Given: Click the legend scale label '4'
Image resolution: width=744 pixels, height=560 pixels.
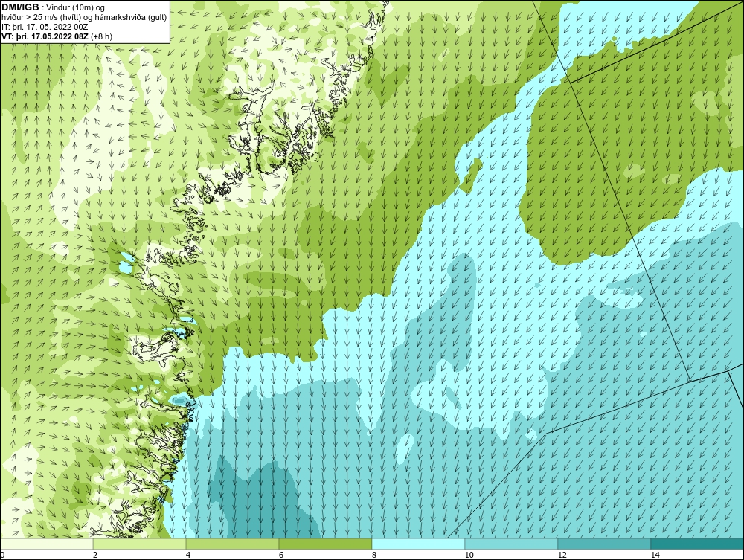Looking at the screenshot, I should pos(188,555).
